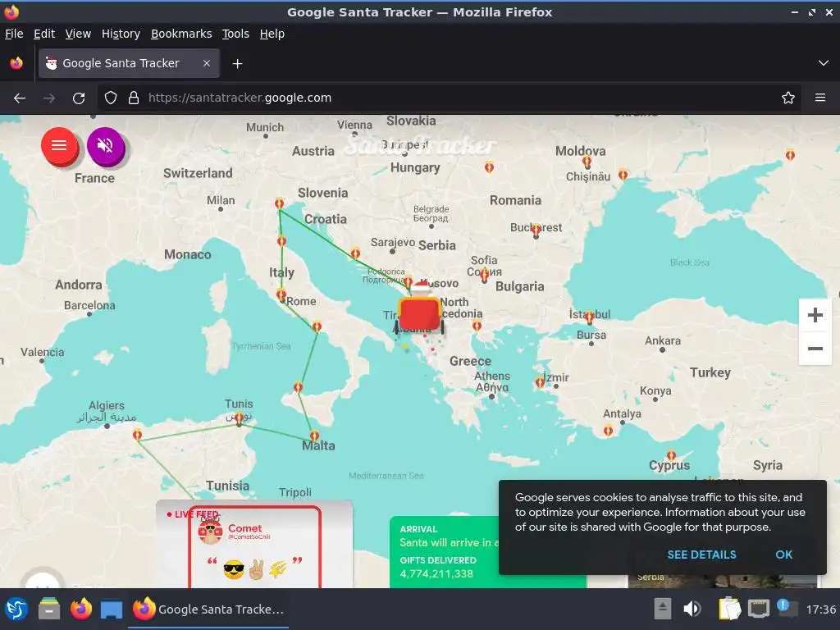The image size is (840, 630).
Task: Expand the list all tabs chevron
Action: 824,63
